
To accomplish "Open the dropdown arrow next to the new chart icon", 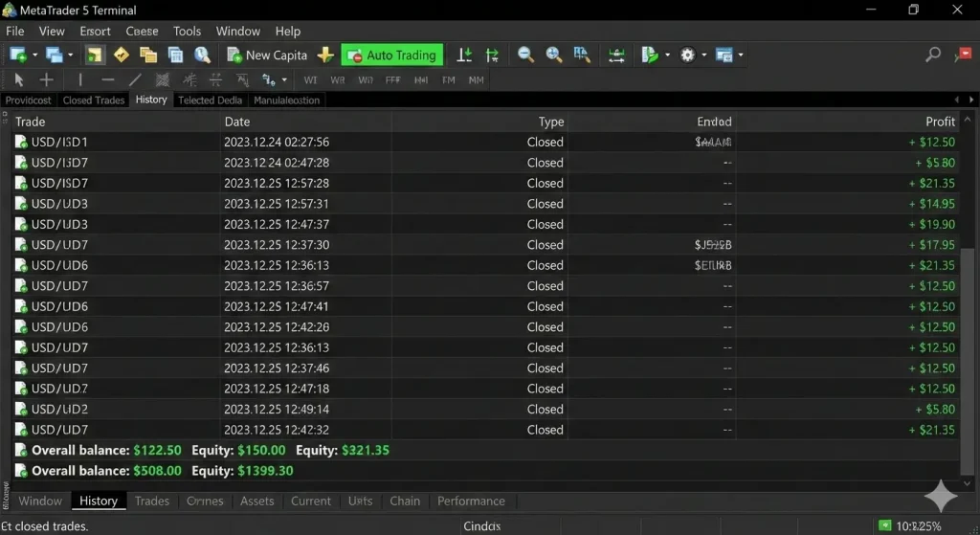I will click(x=35, y=55).
